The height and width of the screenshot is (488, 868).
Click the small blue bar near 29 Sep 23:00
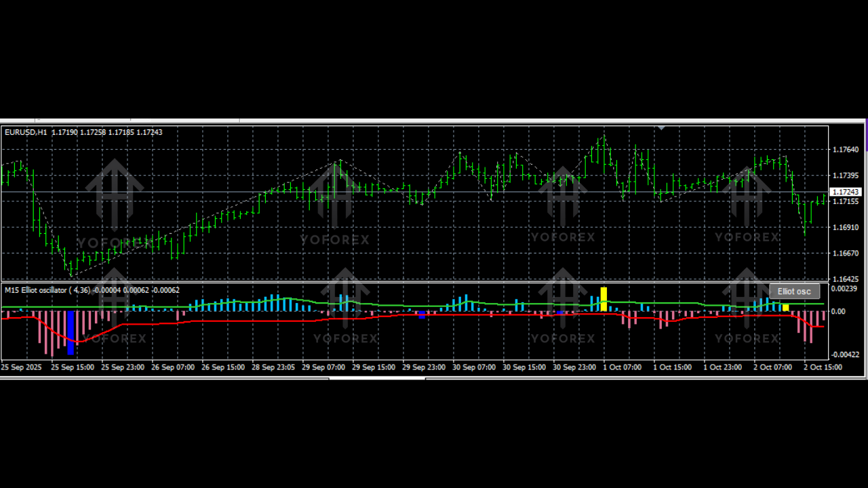[422, 314]
